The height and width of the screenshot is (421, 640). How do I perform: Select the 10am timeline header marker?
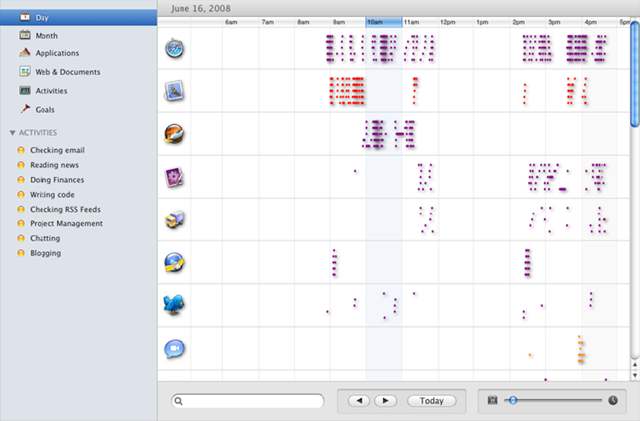pos(384,22)
